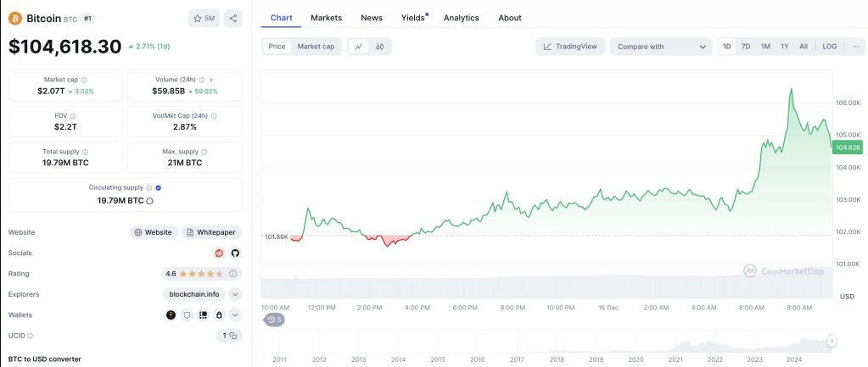
Task: Click the $104,618.30 price value
Action: [64, 47]
